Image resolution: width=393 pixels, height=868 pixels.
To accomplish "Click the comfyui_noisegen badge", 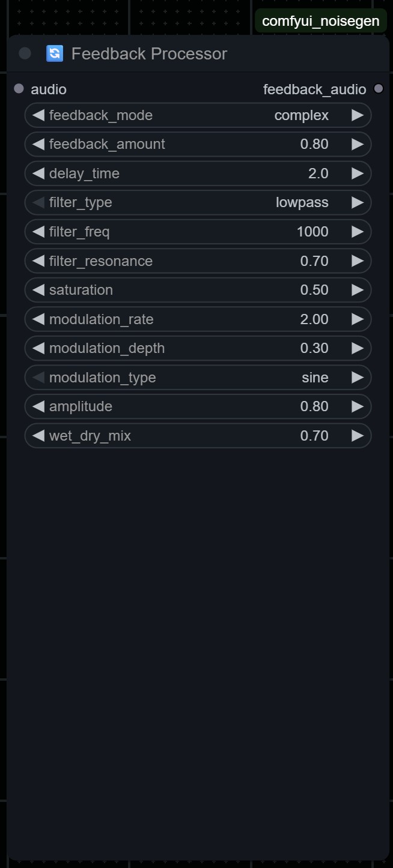I will coord(320,21).
